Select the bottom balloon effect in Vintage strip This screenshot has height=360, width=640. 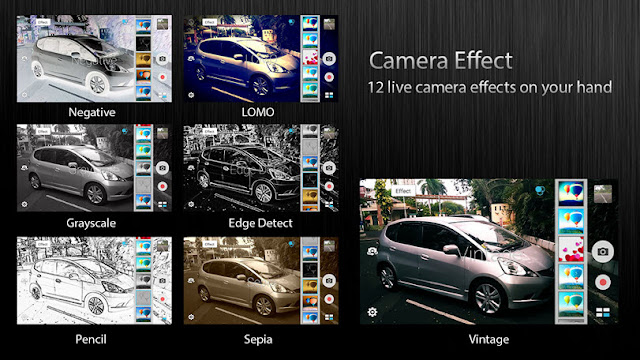pos(571,304)
